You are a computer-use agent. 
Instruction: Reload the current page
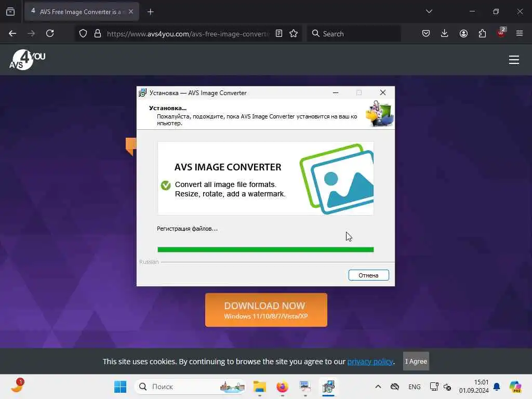50,33
